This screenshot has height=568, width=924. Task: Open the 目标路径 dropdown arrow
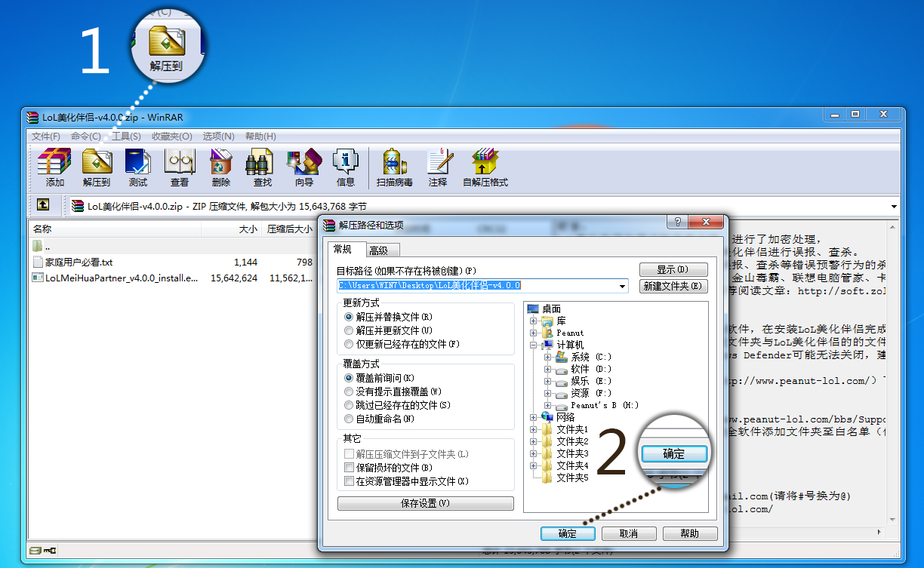tap(622, 286)
